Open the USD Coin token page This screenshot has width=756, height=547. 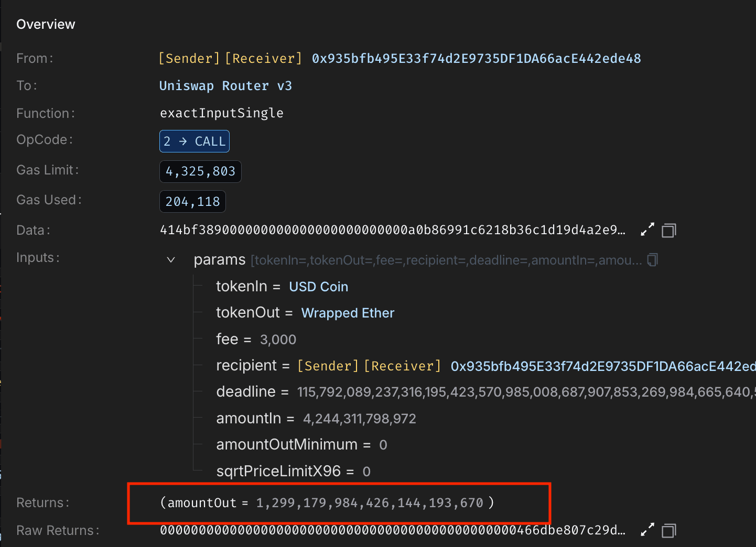pyautogui.click(x=318, y=287)
